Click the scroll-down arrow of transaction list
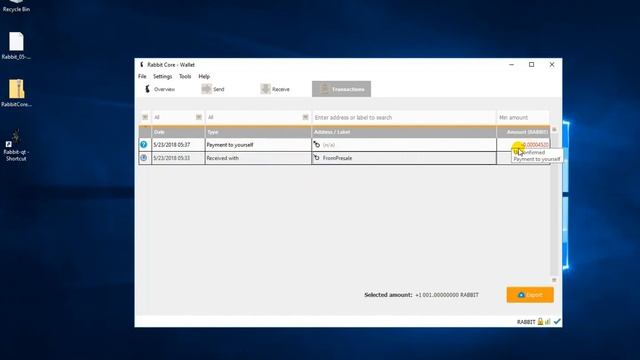Image resolution: width=640 pixels, height=360 pixels. point(554,280)
